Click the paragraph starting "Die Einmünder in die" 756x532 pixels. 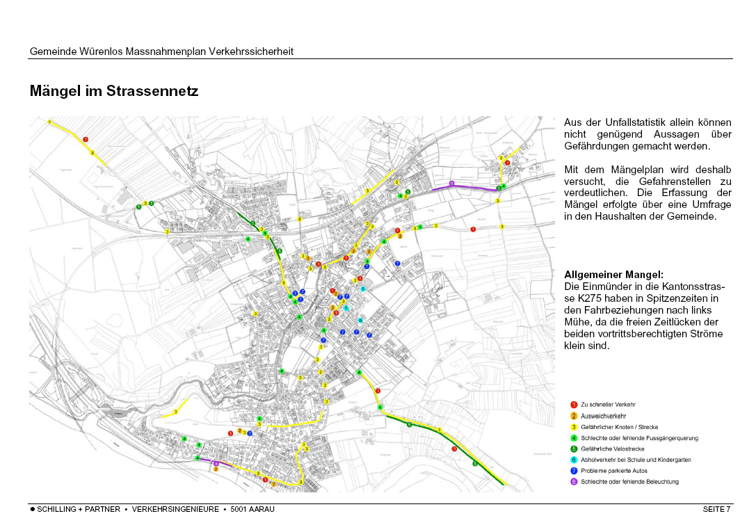tap(644, 316)
